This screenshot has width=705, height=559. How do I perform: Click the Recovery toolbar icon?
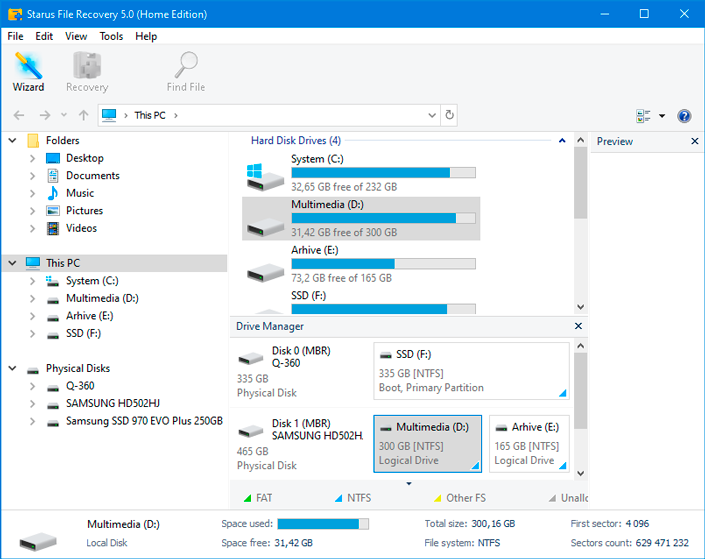coord(87,72)
